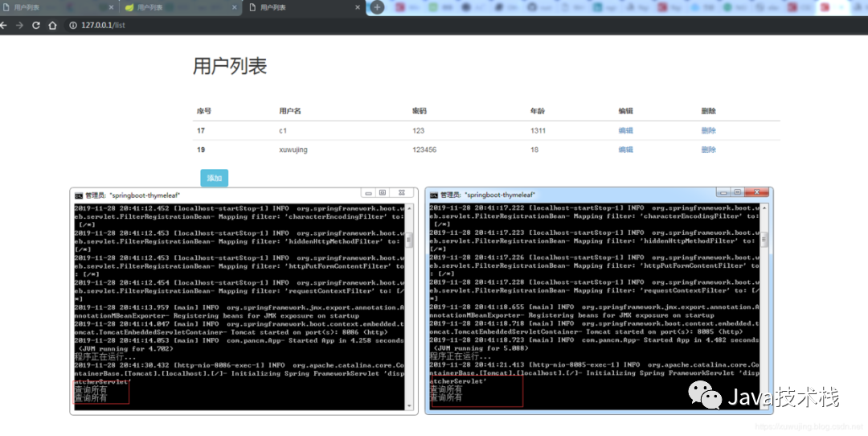Click the ID cell 19
The height and width of the screenshot is (436, 868).
pos(200,150)
